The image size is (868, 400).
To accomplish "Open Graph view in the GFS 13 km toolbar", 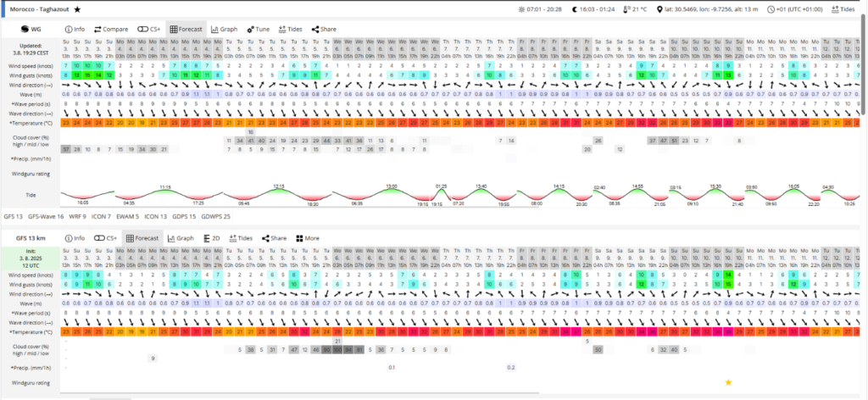I will point(181,238).
